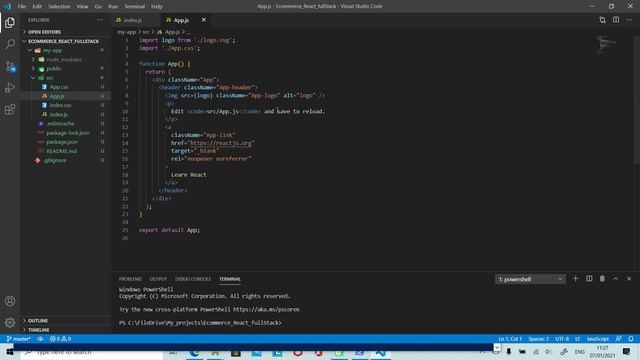The height and width of the screenshot is (360, 640).
Task: Open Source Control view in activity bar
Action: [x=10, y=66]
